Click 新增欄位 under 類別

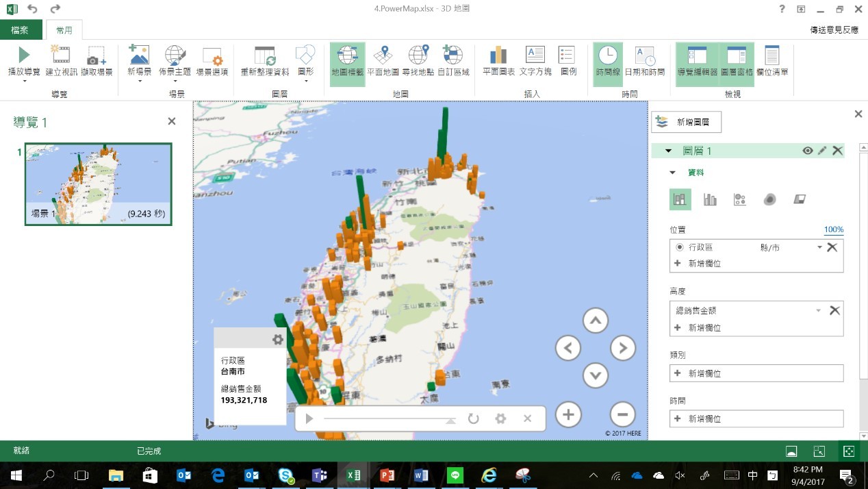[756, 373]
